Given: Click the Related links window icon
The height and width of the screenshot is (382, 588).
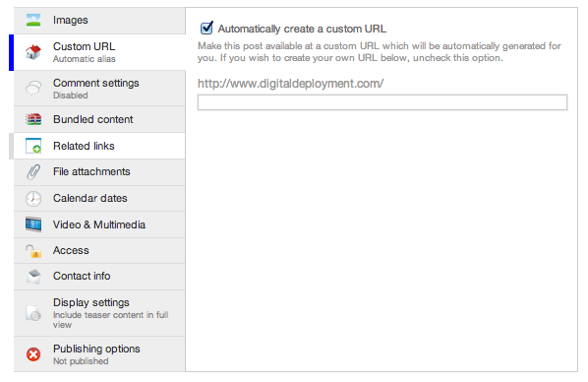Looking at the screenshot, I should [33, 146].
